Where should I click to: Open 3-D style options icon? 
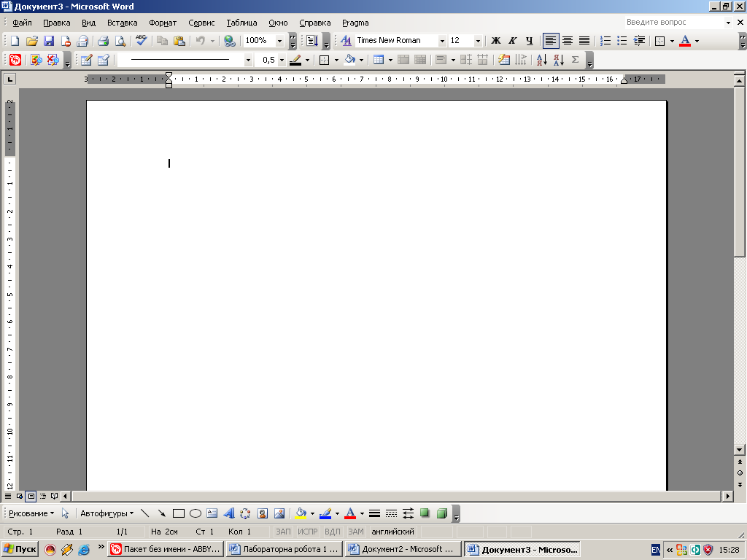point(441,513)
